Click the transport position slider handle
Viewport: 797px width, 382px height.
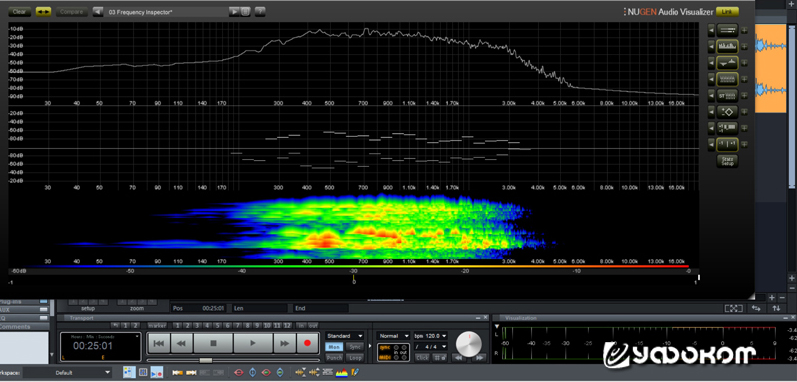point(206,360)
